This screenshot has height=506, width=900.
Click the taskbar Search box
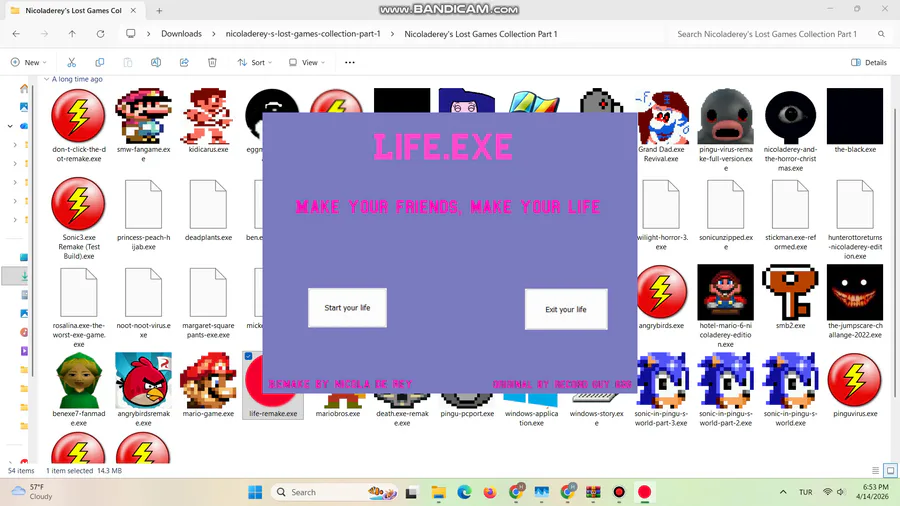tap(336, 492)
